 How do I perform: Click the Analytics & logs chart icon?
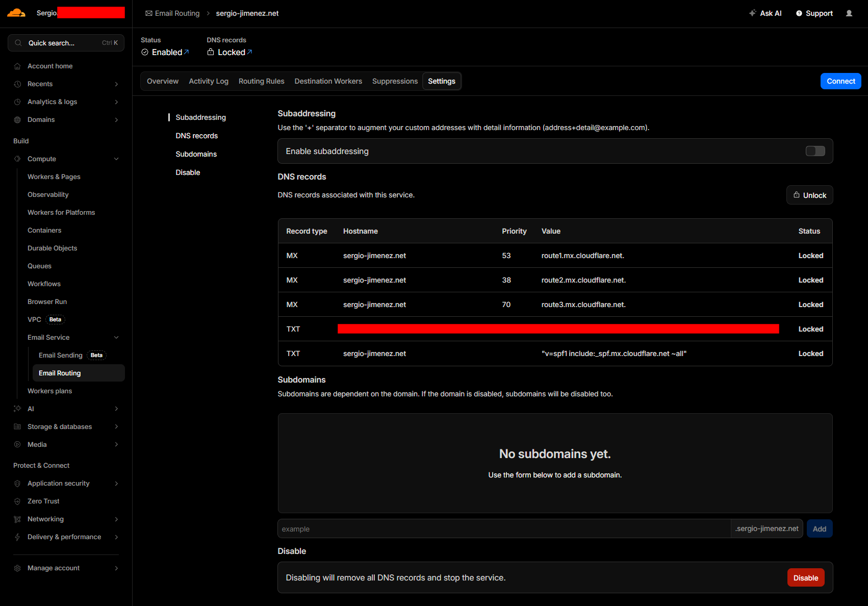pyautogui.click(x=17, y=102)
